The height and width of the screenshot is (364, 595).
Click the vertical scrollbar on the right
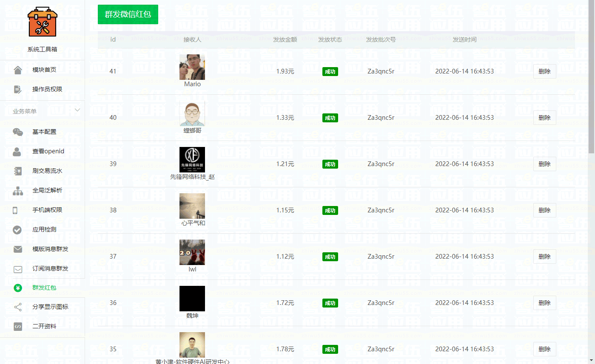tap(592, 76)
